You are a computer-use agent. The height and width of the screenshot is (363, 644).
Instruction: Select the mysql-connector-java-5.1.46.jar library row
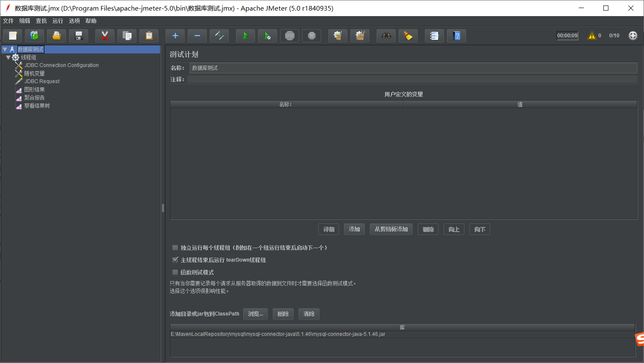point(402,334)
